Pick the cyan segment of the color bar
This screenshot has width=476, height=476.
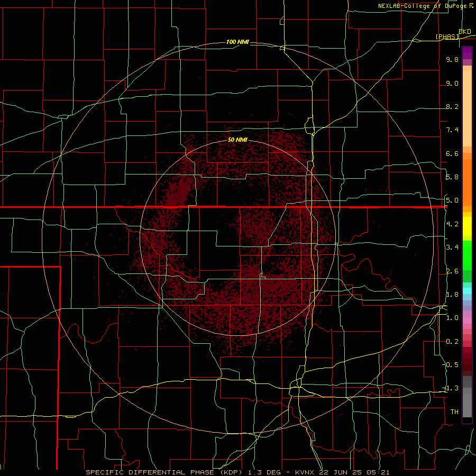tap(467, 291)
